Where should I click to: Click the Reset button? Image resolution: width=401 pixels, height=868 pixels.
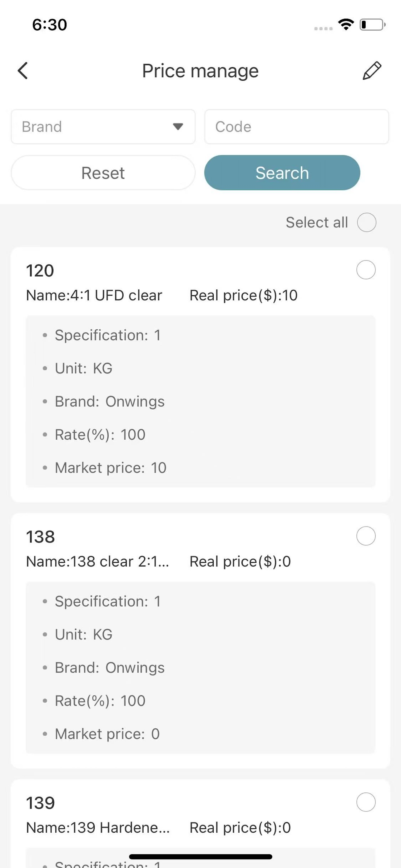click(103, 173)
